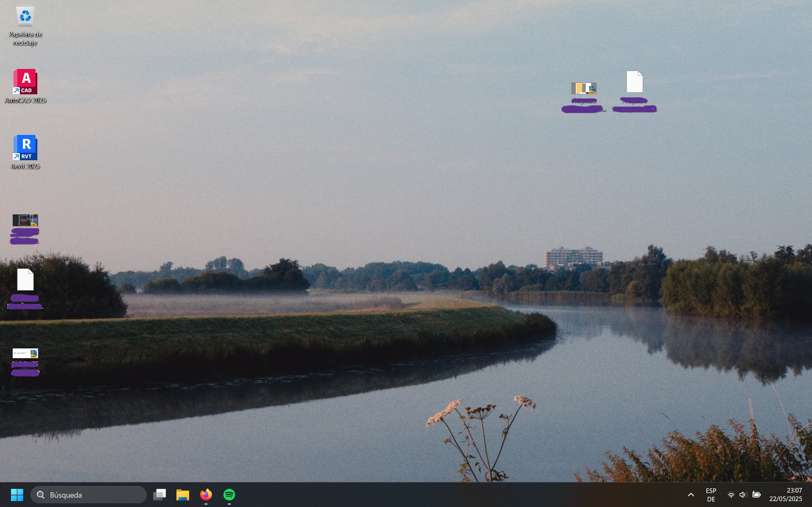Screen dimensions: 812x507
Task: Open Spotify from taskbar
Action: pos(229,495)
